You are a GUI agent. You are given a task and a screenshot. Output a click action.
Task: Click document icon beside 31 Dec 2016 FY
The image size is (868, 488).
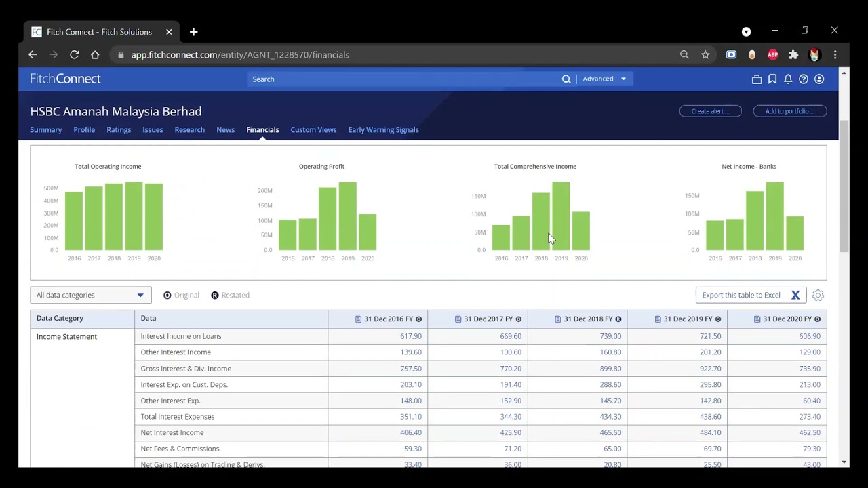359,319
